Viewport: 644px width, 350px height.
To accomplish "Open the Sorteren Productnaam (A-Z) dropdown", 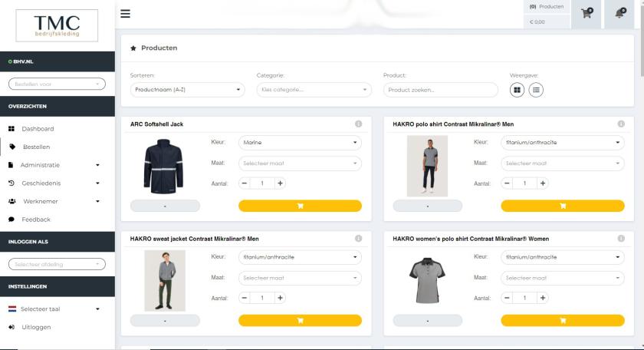I will [x=188, y=90].
